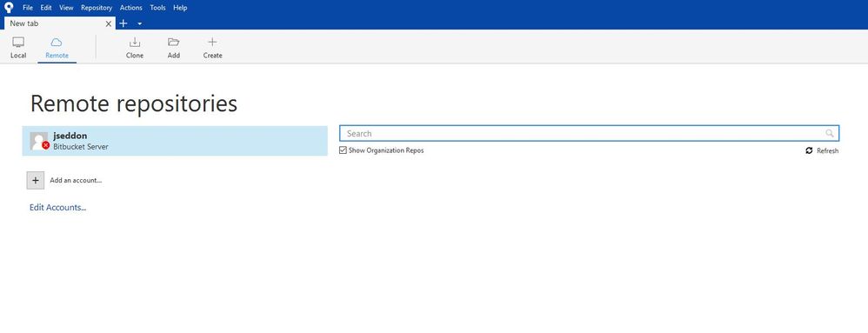868x333 pixels.
Task: Close the New tab
Action: pyautogui.click(x=109, y=23)
